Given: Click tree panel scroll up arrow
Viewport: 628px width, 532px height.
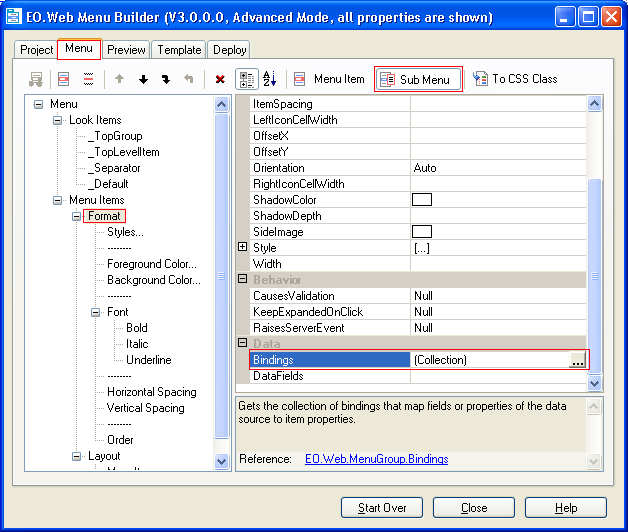Looking at the screenshot, I should click(221, 105).
